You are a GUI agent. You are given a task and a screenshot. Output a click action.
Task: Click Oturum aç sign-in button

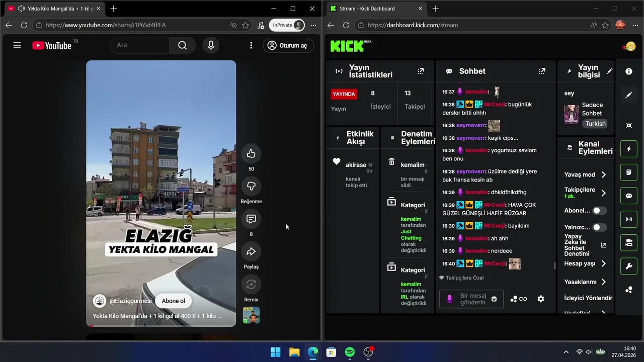point(288,45)
